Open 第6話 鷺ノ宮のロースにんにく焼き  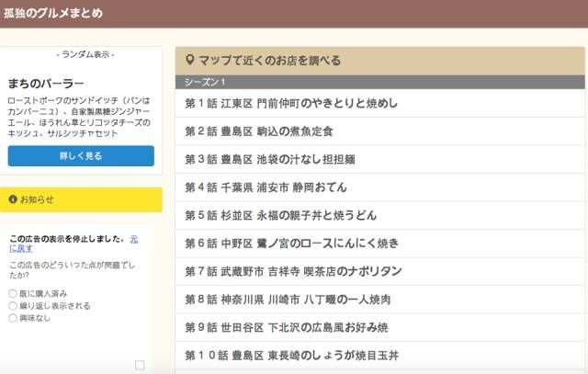click(379, 244)
